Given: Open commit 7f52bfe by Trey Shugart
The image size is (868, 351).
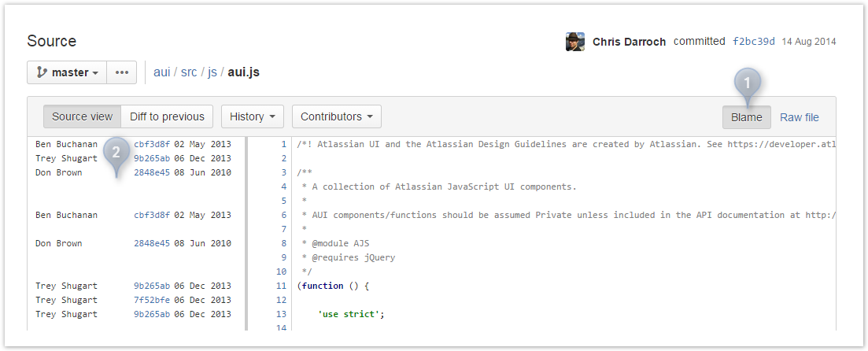Looking at the screenshot, I should 152,300.
